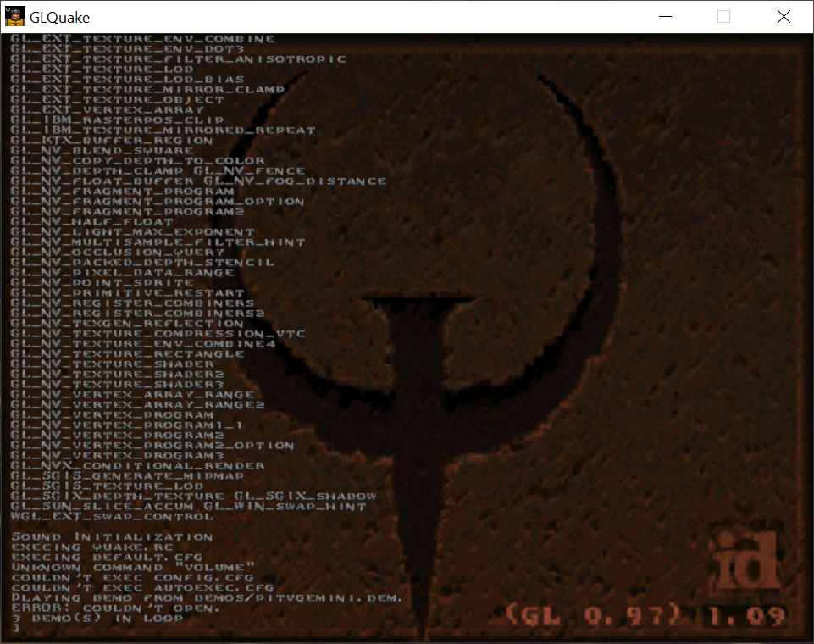
Task: Click the execing default.cfg line
Action: tap(107, 558)
